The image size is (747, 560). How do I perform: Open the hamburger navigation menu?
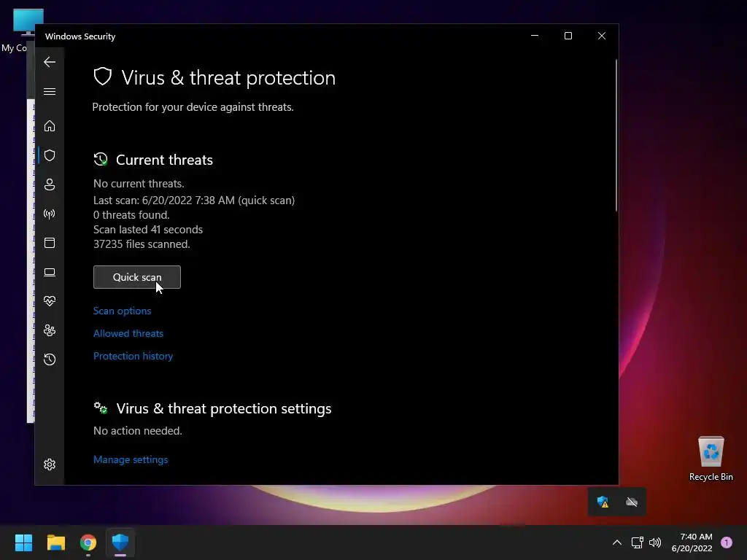coord(50,91)
